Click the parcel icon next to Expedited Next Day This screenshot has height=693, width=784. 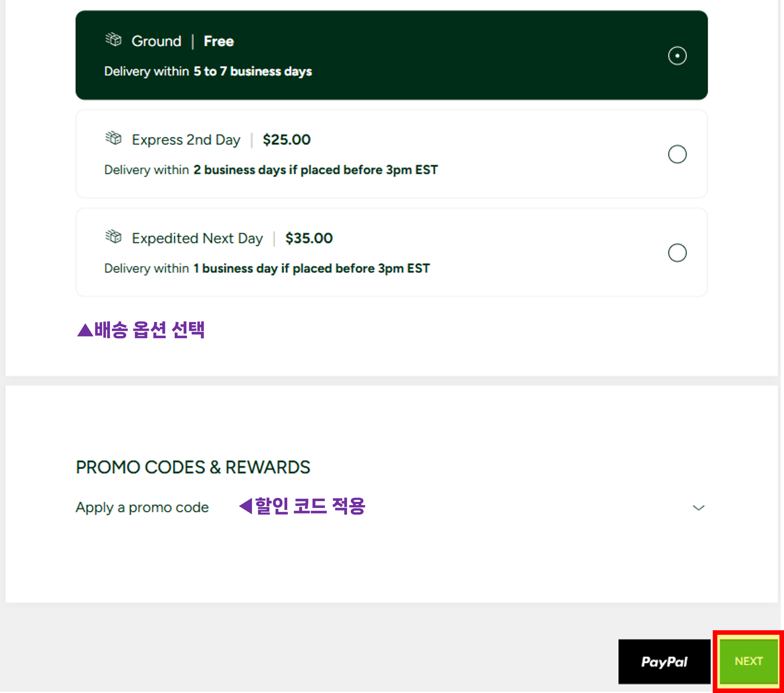pyautogui.click(x=113, y=237)
